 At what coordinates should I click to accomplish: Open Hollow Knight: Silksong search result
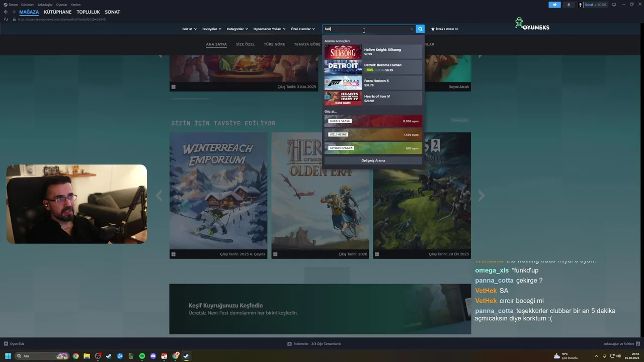[373, 52]
